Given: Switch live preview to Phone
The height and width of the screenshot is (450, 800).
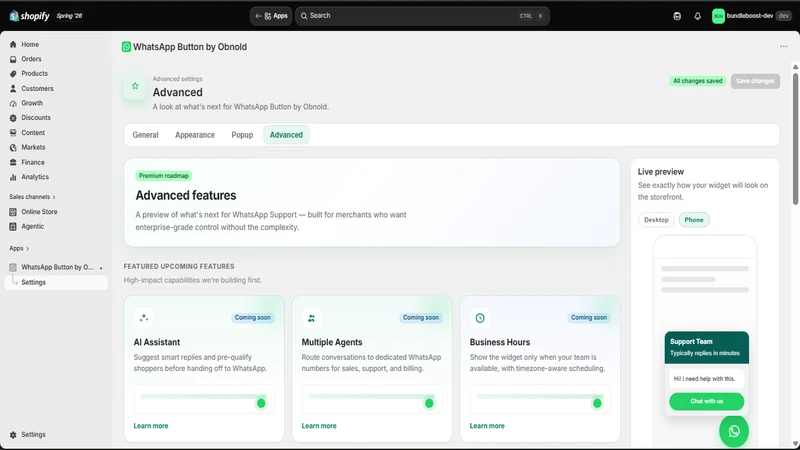Looking at the screenshot, I should tap(694, 220).
